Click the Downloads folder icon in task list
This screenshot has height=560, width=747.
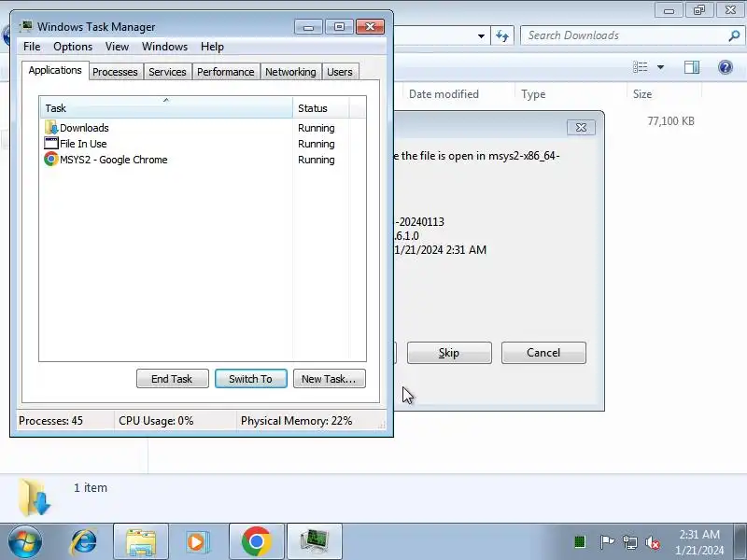[x=51, y=128]
